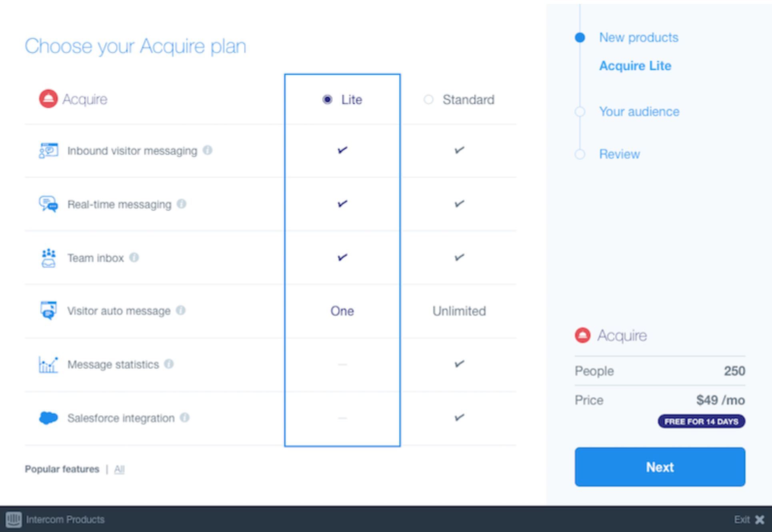Click info icon beside Real-time messaging
The height and width of the screenshot is (532, 772).
(x=182, y=204)
